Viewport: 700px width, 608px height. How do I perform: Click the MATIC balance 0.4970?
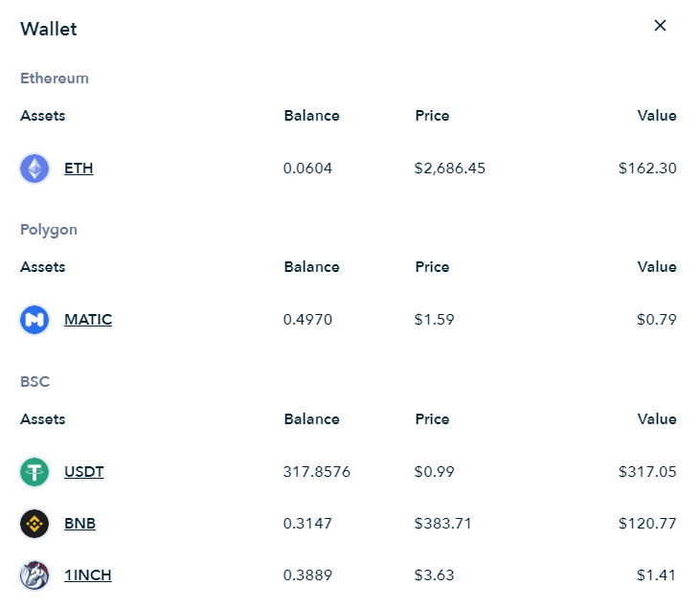click(x=307, y=320)
